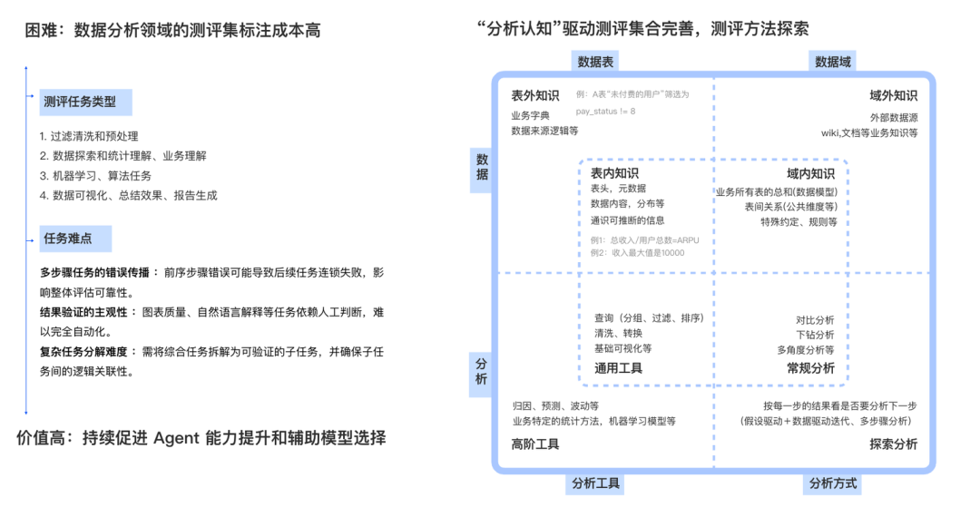Click the 常规分析 heading
Screen dimensions: 980x507
(x=810, y=368)
